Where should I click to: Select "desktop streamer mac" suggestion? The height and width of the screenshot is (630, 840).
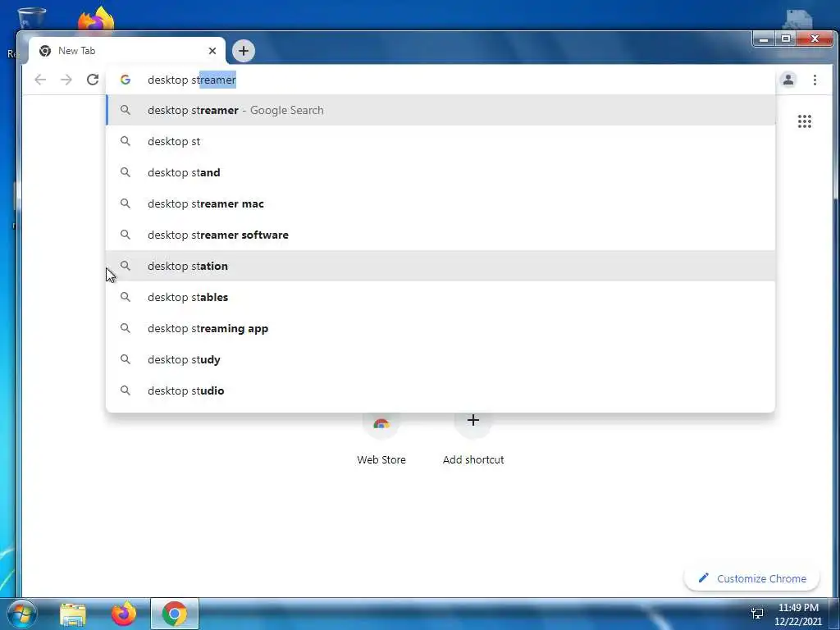coord(441,203)
